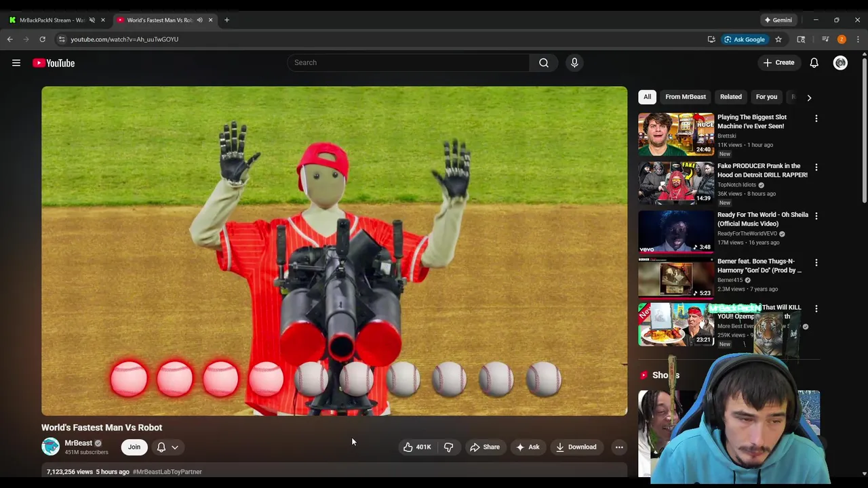Image resolution: width=868 pixels, height=488 pixels.
Task: Open Ready For The World video title
Action: pyautogui.click(x=763, y=219)
